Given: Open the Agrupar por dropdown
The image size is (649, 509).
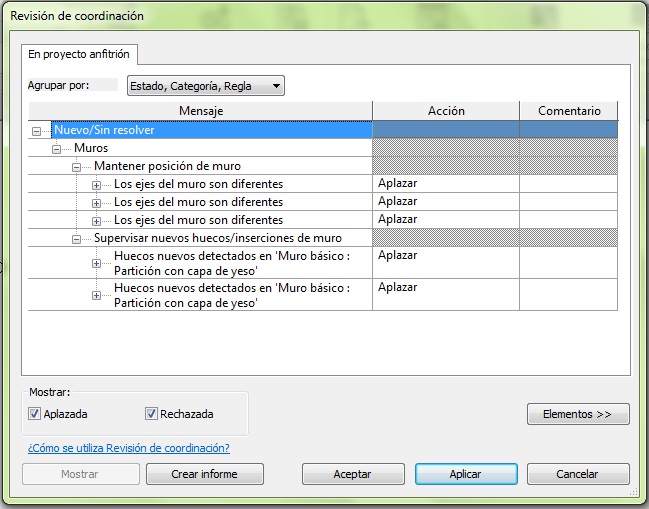Looking at the screenshot, I should point(205,86).
